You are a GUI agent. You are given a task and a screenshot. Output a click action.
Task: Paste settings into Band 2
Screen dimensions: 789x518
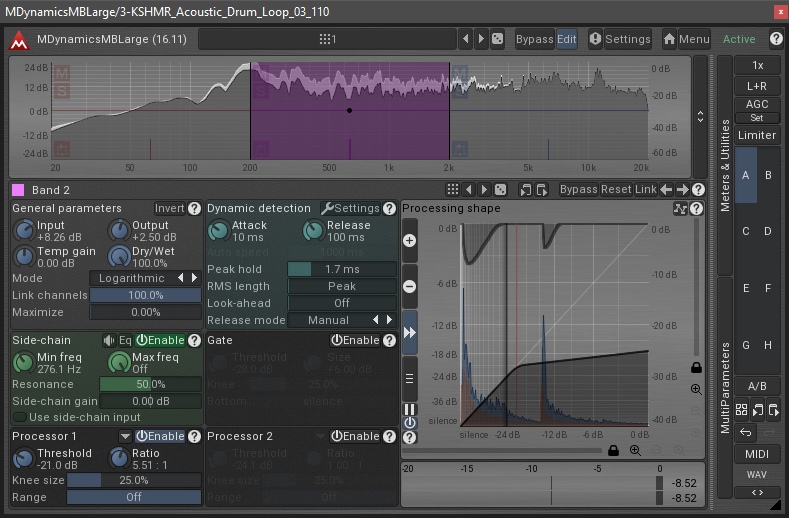541,190
